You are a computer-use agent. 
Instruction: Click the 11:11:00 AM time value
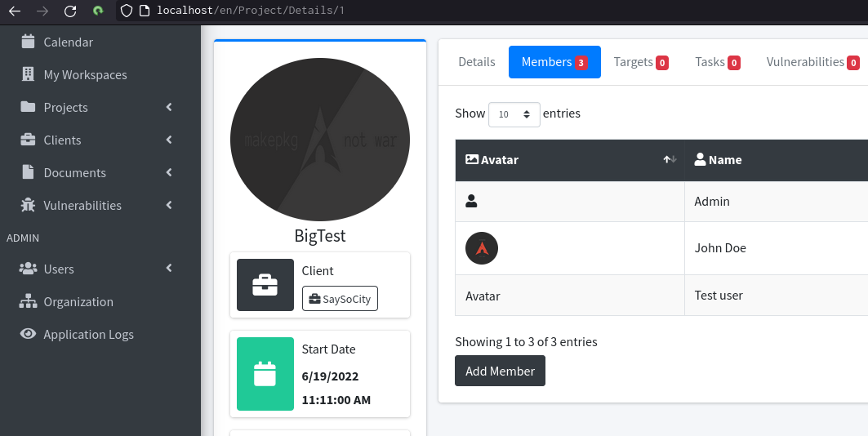click(x=336, y=400)
